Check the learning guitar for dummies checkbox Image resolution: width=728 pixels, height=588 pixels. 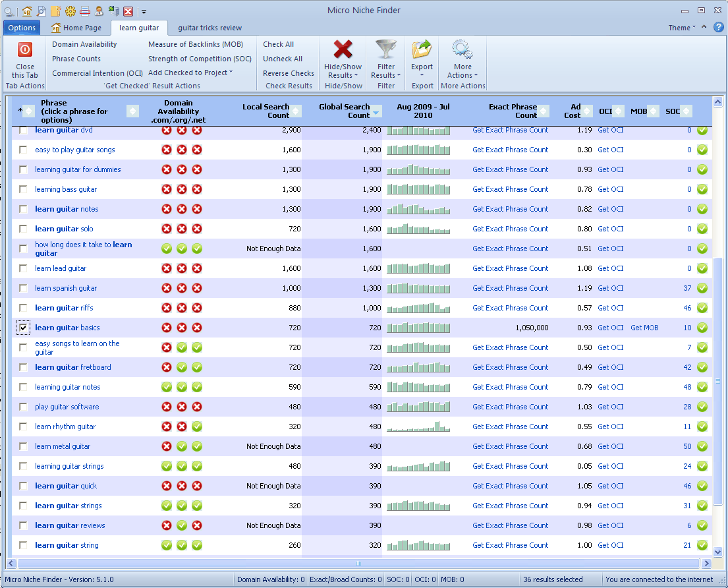23,169
